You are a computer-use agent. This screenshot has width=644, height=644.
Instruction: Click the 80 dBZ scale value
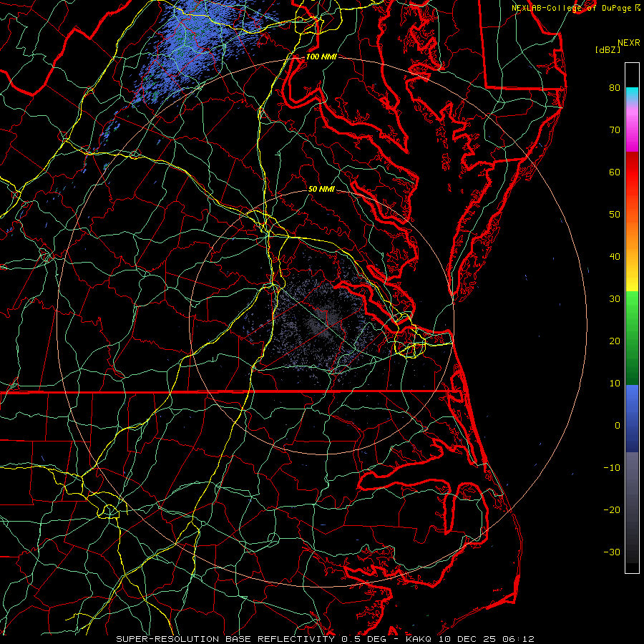coord(615,88)
